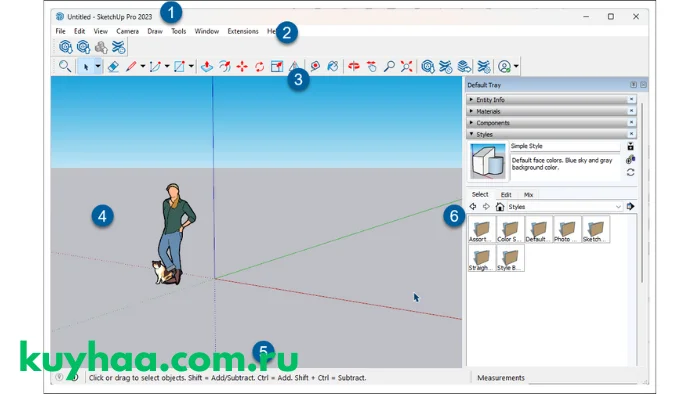Screen dimensions: 700x394
Task: Open the Tools menu
Action: click(x=179, y=31)
